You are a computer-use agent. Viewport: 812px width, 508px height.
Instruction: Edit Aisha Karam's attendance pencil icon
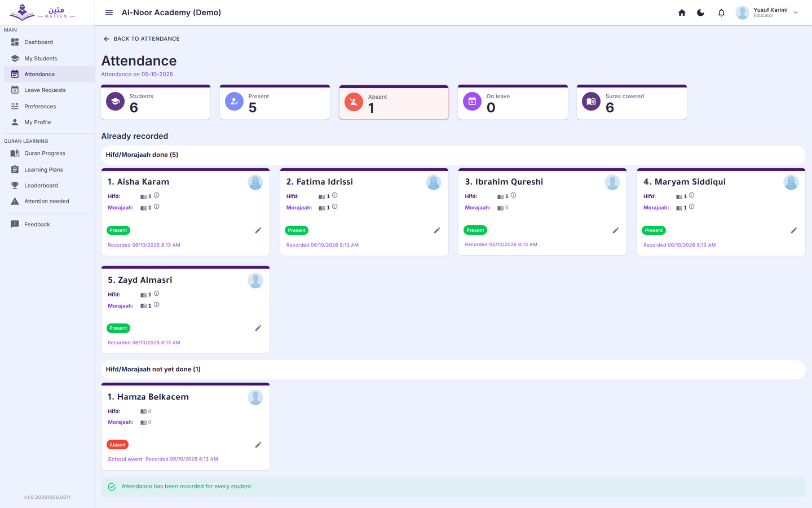coord(258,230)
